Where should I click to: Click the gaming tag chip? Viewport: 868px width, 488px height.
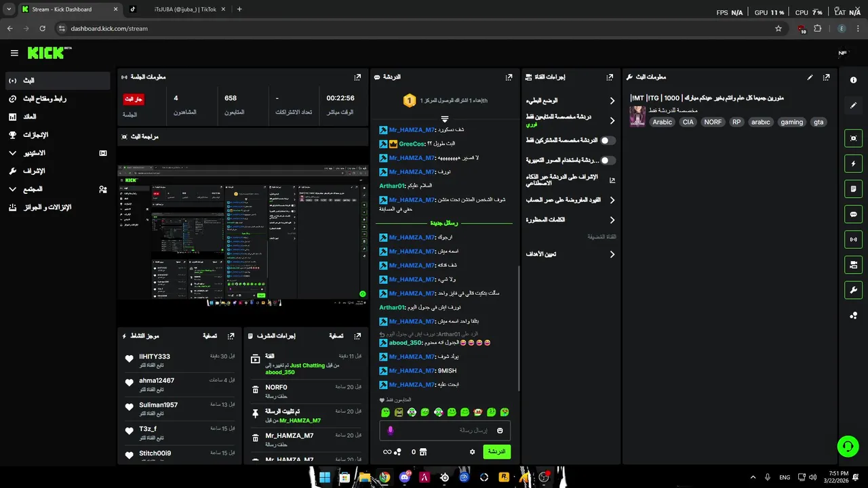[791, 122]
